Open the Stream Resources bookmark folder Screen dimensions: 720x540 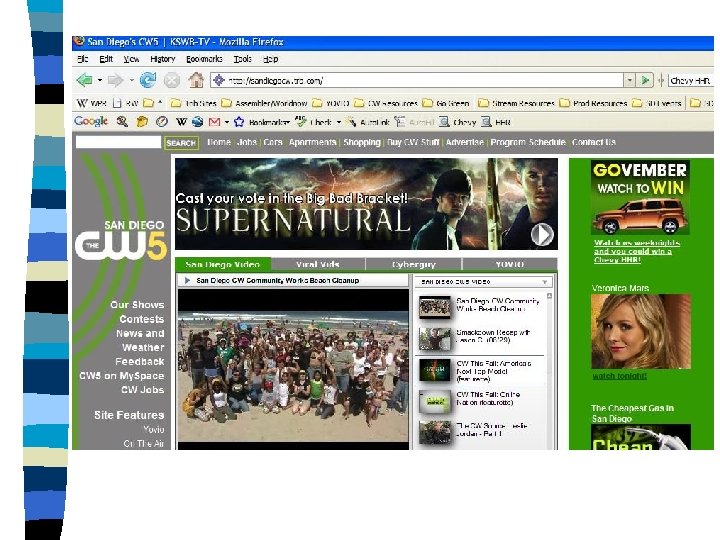pyautogui.click(x=516, y=103)
